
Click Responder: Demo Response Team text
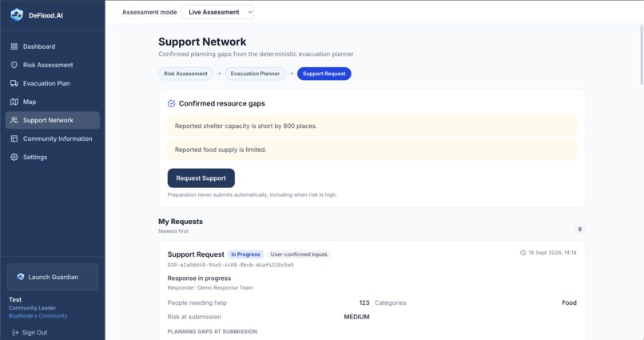click(210, 288)
